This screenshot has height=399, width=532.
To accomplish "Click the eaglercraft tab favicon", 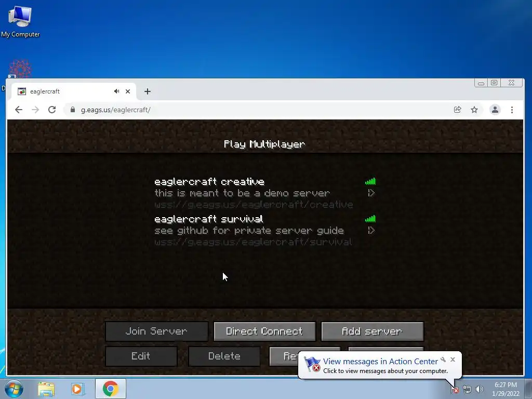I will click(22, 91).
